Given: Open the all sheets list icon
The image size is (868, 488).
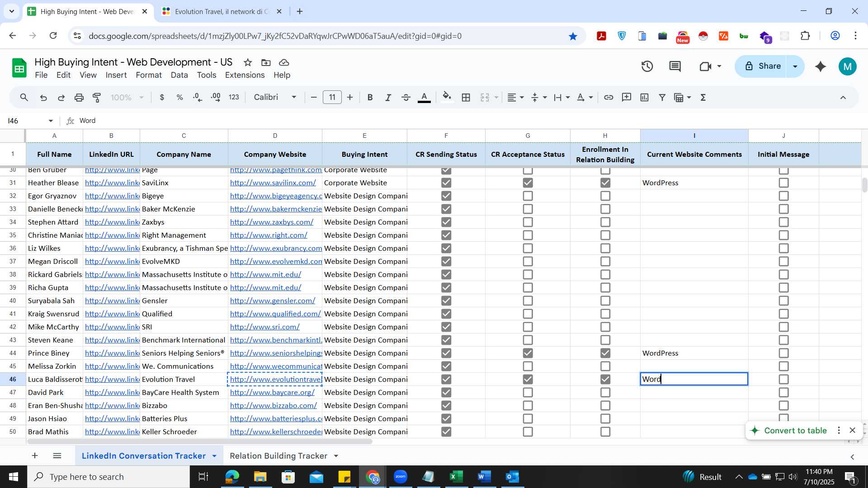Looking at the screenshot, I should [57, 456].
